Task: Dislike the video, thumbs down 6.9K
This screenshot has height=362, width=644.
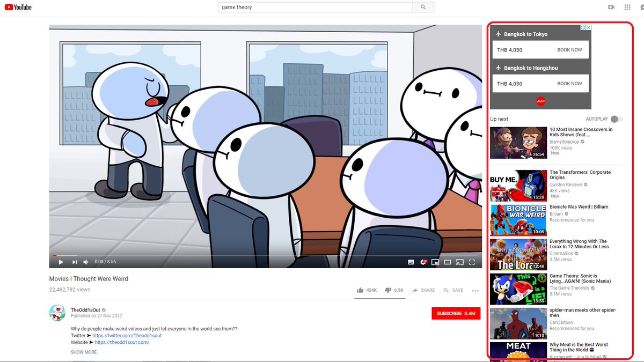Action: (x=394, y=290)
